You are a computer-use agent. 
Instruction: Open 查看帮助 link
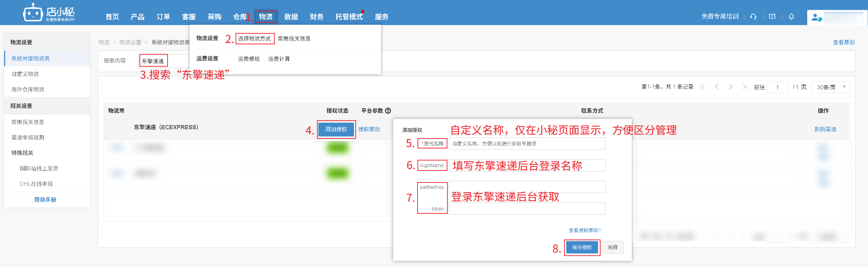[x=844, y=42]
